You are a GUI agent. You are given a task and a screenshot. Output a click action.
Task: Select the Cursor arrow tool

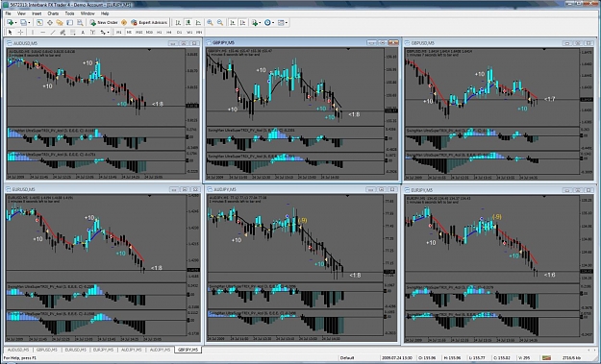[x=10, y=32]
